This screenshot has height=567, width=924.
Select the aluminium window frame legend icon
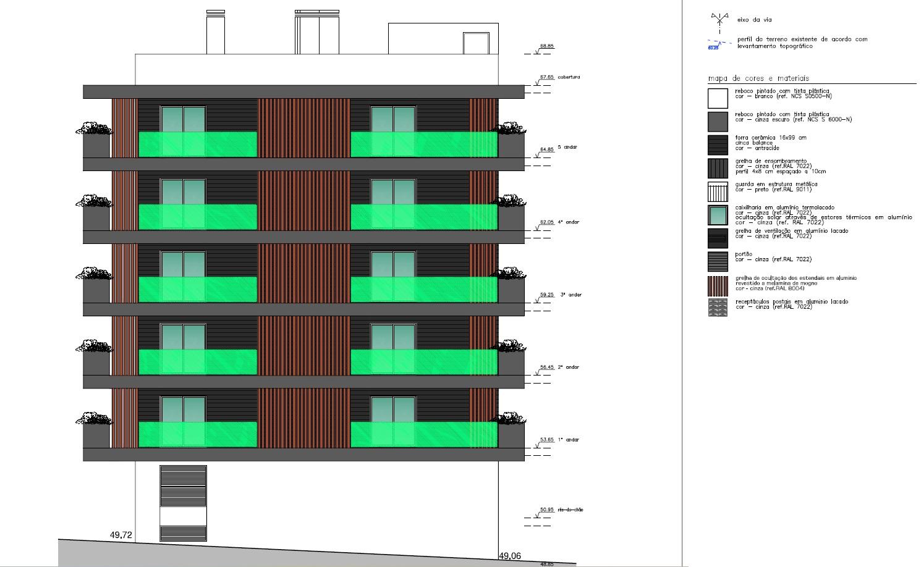pyautogui.click(x=718, y=215)
